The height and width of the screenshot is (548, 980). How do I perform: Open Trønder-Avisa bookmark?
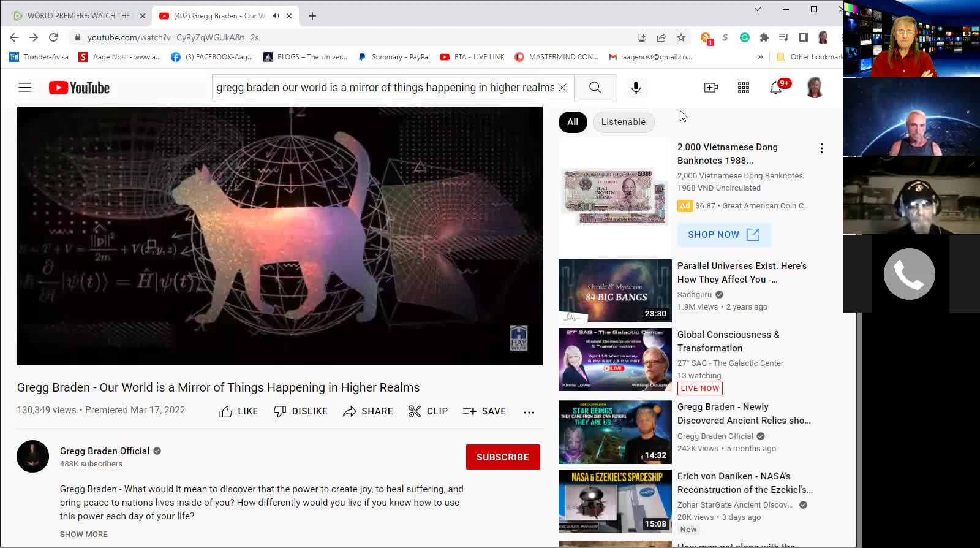point(39,57)
